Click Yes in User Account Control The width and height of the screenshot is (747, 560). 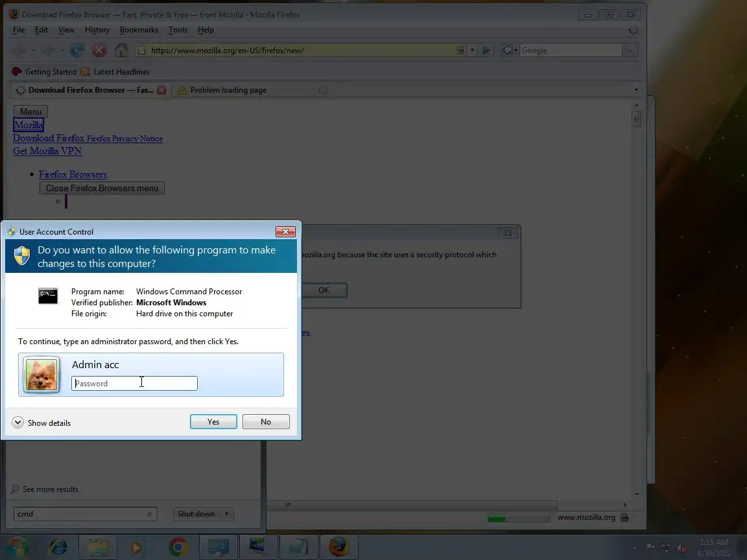(x=213, y=421)
